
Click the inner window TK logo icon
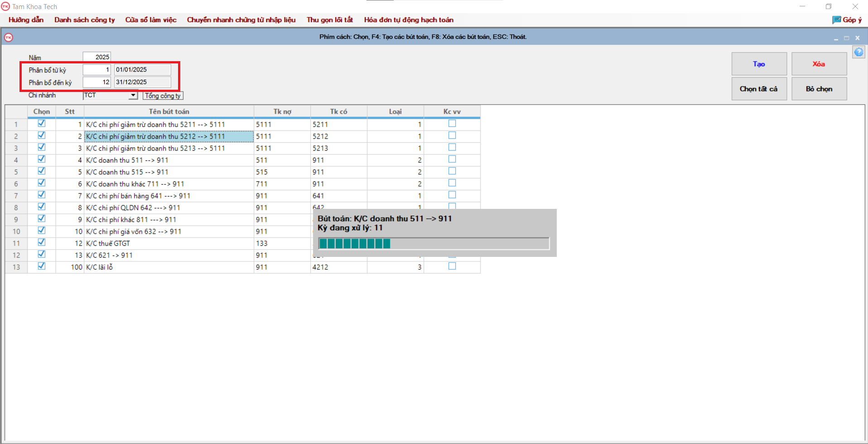[x=9, y=38]
